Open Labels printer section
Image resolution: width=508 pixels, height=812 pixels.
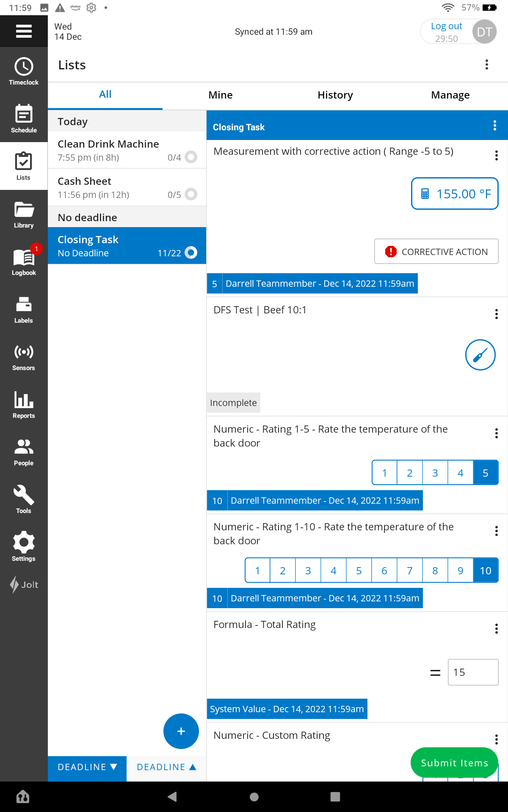pos(24,309)
